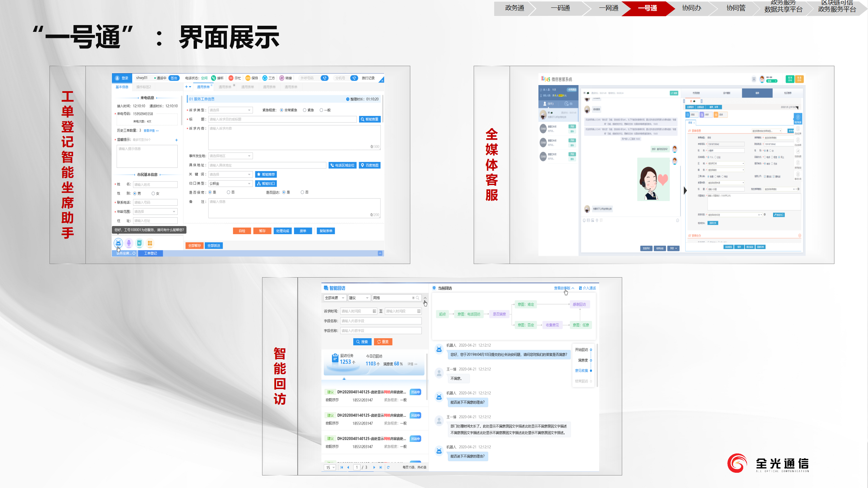Select 男 gender radio button
Screen dimensions: 868x488
click(x=135, y=194)
